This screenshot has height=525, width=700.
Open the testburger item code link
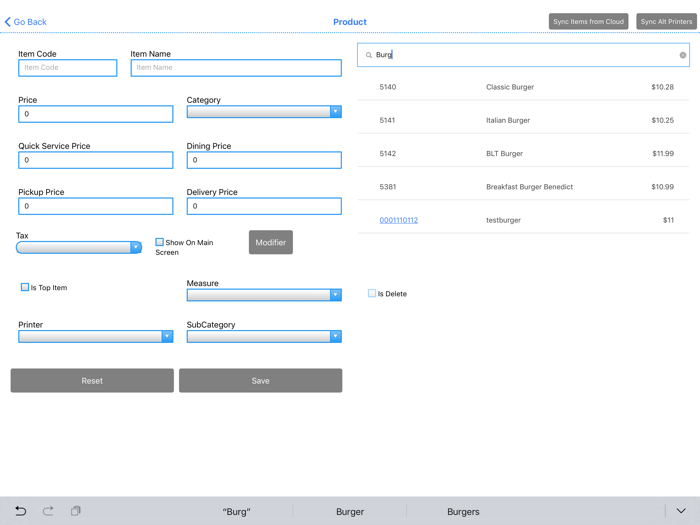click(x=399, y=220)
